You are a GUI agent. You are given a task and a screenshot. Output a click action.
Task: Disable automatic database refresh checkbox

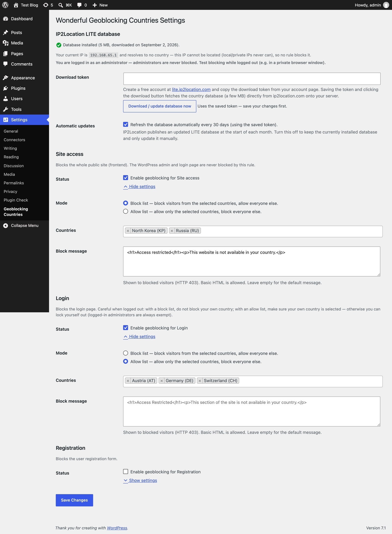point(126,124)
